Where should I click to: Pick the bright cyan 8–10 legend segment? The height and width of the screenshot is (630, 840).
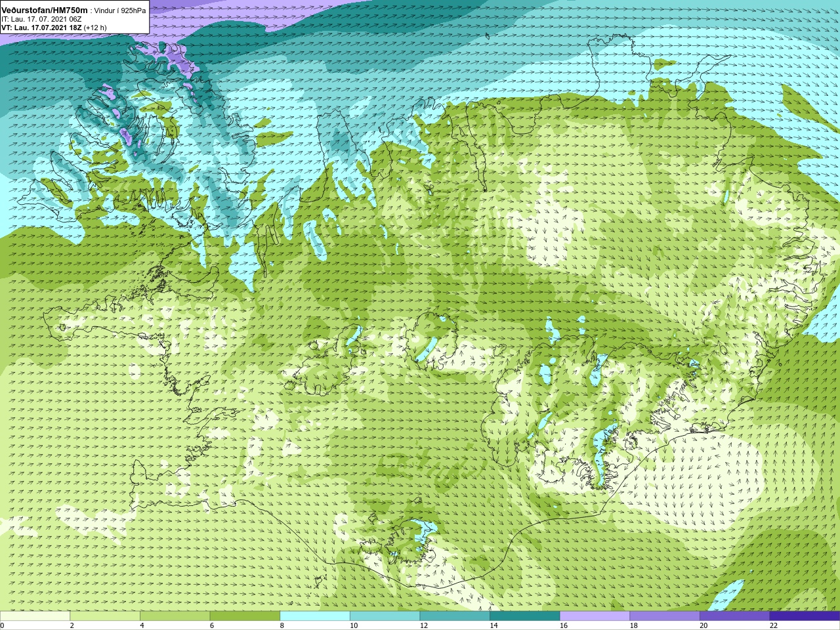tap(315, 616)
